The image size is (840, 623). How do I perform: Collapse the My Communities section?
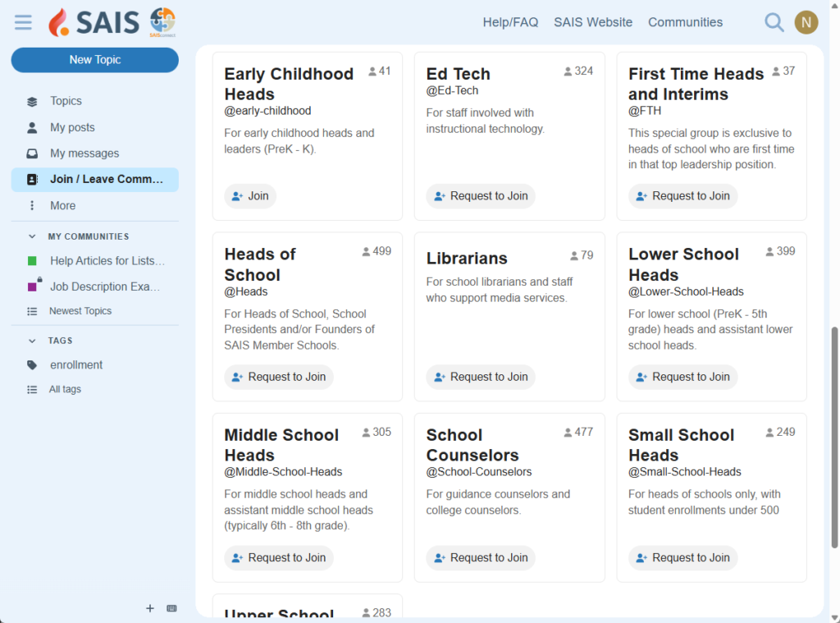pyautogui.click(x=33, y=236)
